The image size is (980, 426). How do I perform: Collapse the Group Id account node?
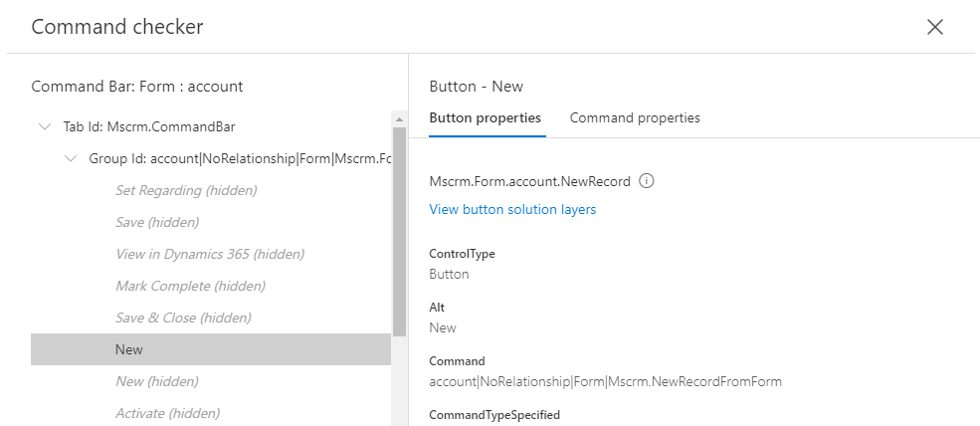pos(70,158)
